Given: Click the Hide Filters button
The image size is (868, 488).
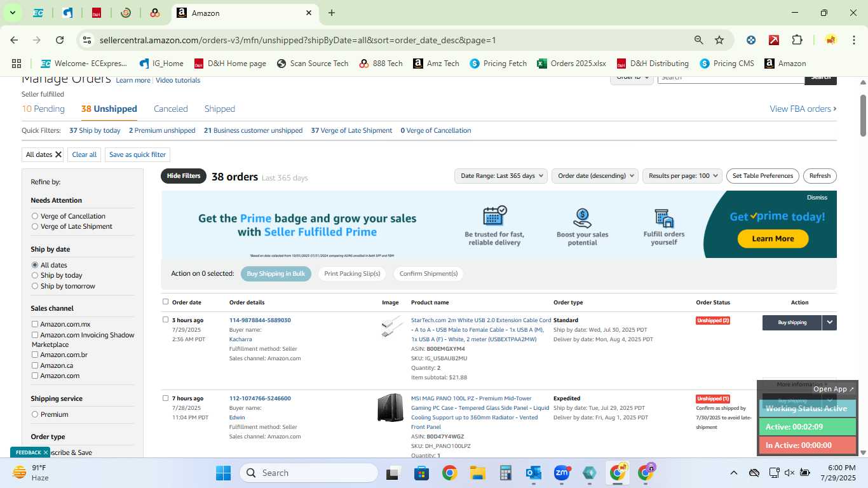Looking at the screenshot, I should pos(184,176).
